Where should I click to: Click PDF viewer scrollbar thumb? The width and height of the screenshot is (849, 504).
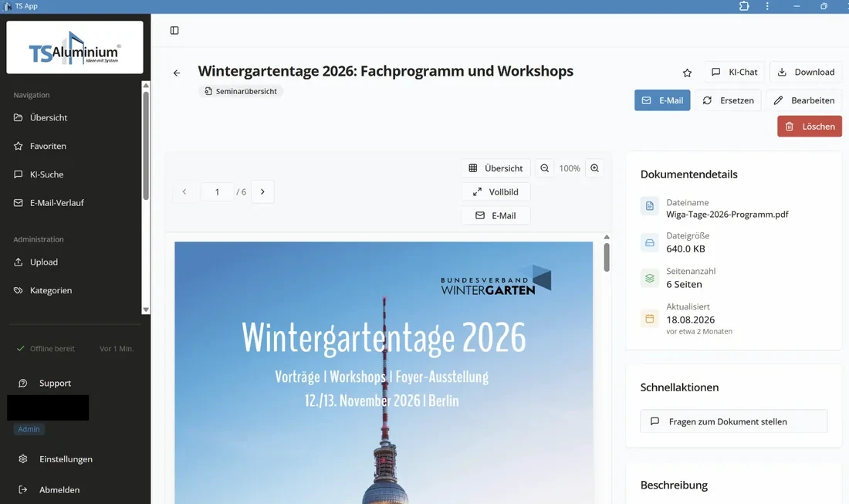(607, 257)
